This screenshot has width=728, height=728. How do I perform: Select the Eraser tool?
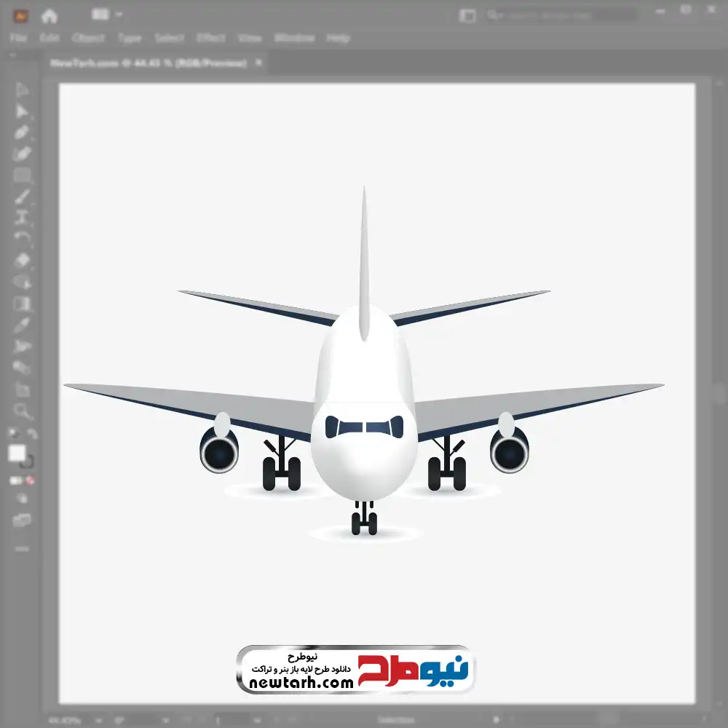click(22, 260)
